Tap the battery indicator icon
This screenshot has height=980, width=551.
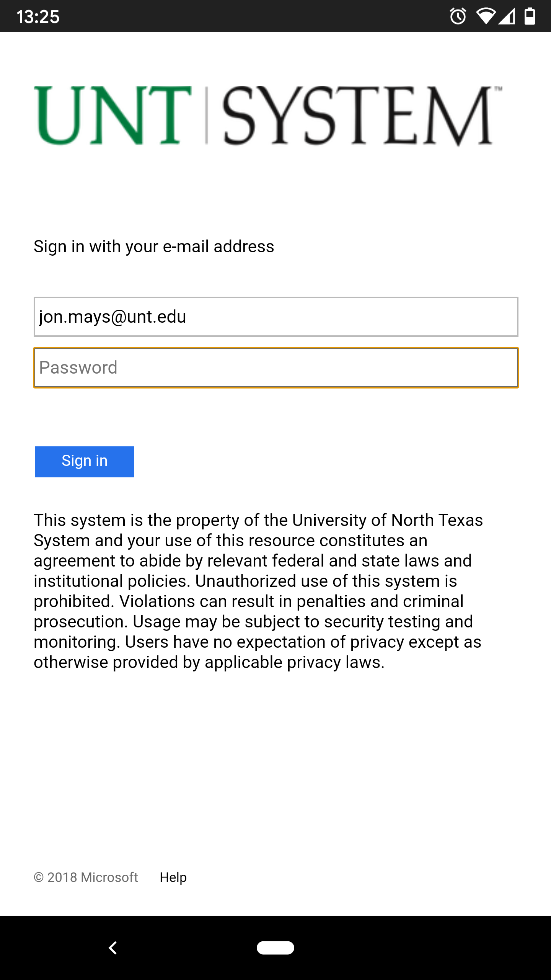530,16
